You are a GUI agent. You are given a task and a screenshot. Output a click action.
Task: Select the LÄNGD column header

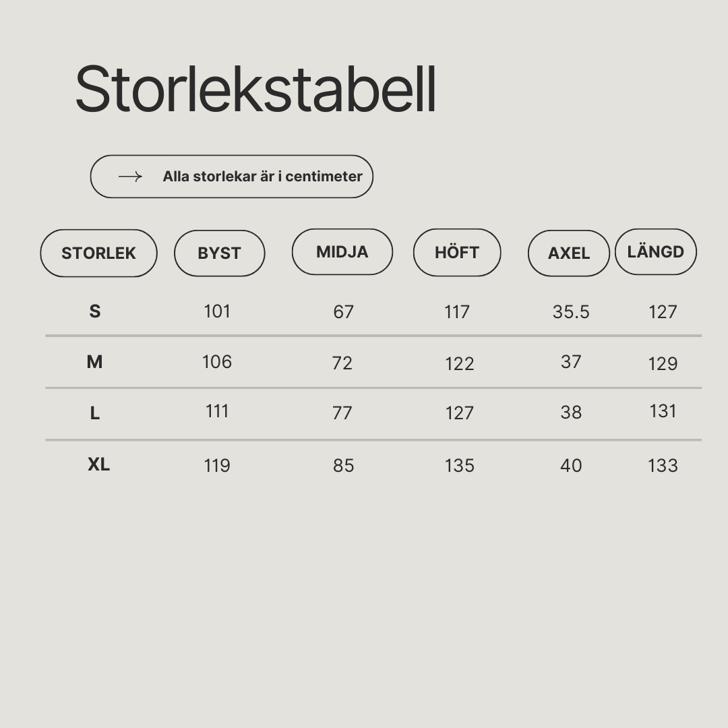tap(656, 251)
